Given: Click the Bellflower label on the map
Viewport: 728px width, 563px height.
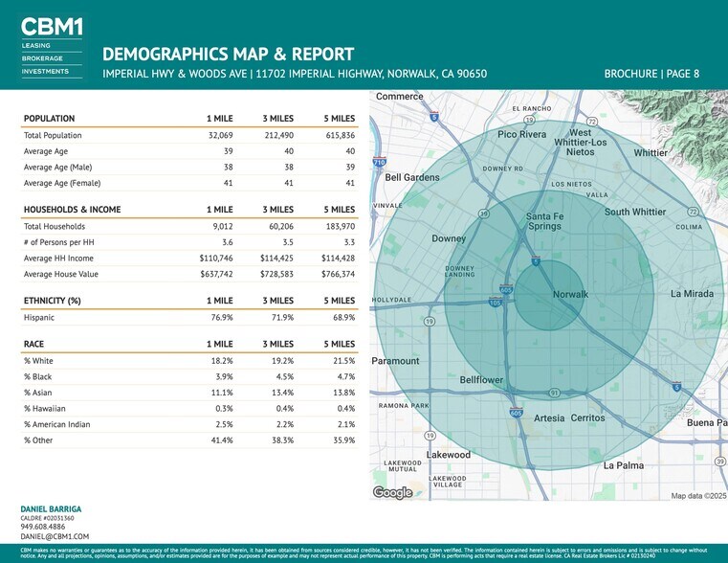Looking at the screenshot, I should pyautogui.click(x=481, y=380).
